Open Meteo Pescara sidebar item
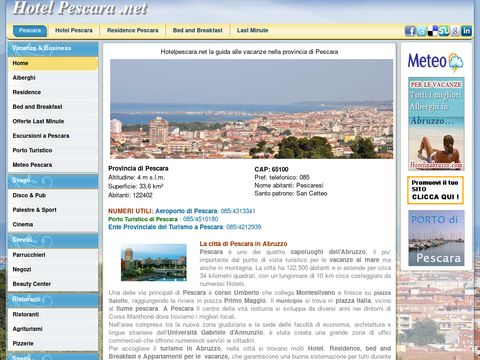 [x=53, y=165]
